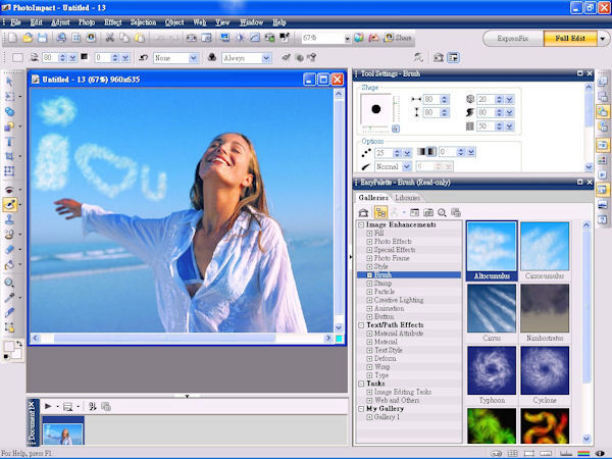Screen dimensions: 612x459
Task: Choose the Typhoon brush preset
Action: 491,371
